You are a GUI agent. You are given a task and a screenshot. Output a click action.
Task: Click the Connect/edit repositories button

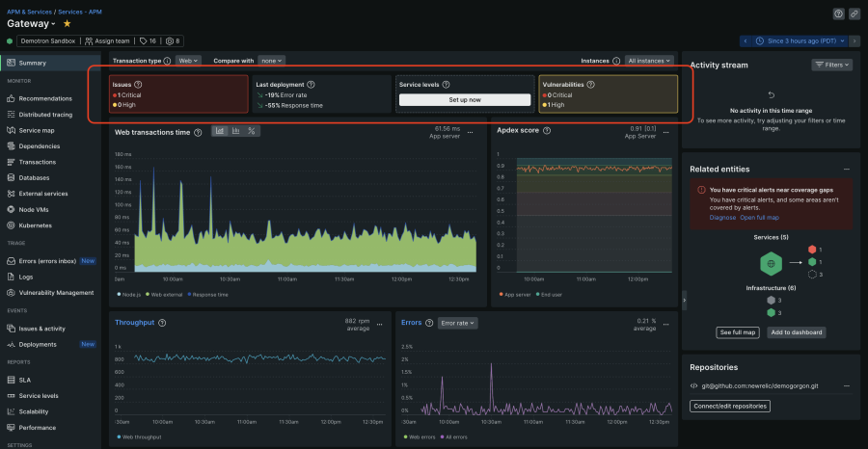coord(730,406)
